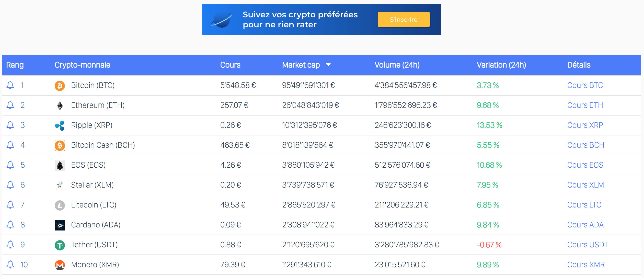Click the alert bell for Monero

pos(10,264)
